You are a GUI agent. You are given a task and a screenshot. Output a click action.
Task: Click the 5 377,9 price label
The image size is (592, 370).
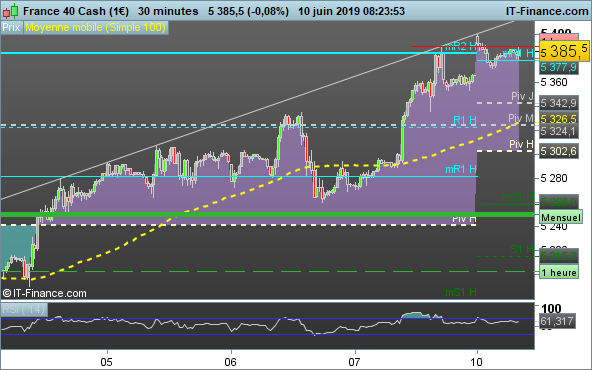(559, 68)
